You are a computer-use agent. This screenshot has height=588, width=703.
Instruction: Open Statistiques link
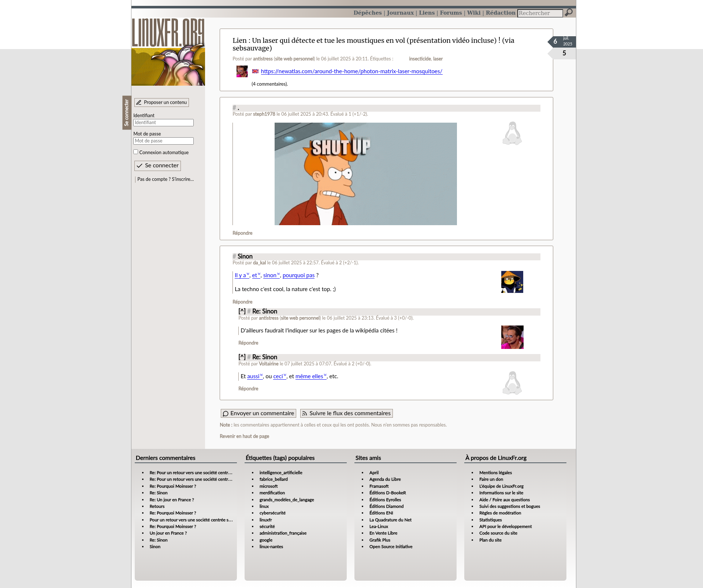[490, 520]
